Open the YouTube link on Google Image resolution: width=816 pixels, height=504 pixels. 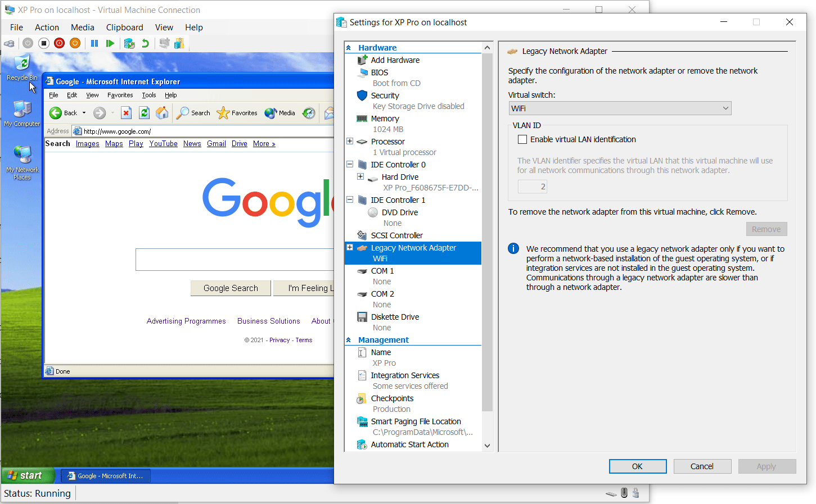click(x=163, y=143)
